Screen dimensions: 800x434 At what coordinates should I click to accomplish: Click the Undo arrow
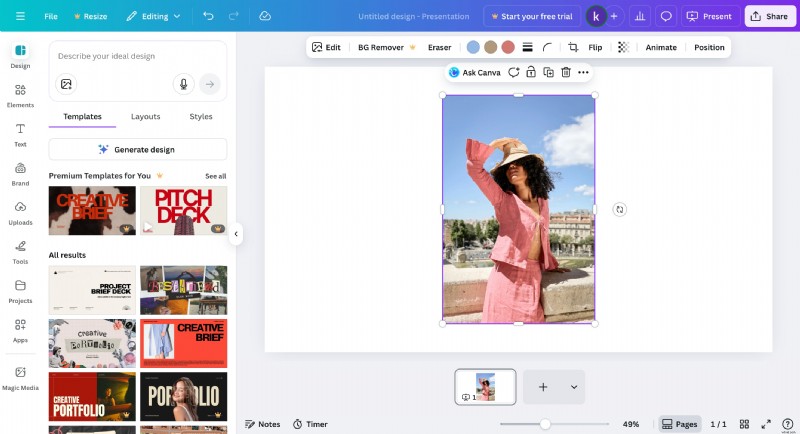[208, 16]
